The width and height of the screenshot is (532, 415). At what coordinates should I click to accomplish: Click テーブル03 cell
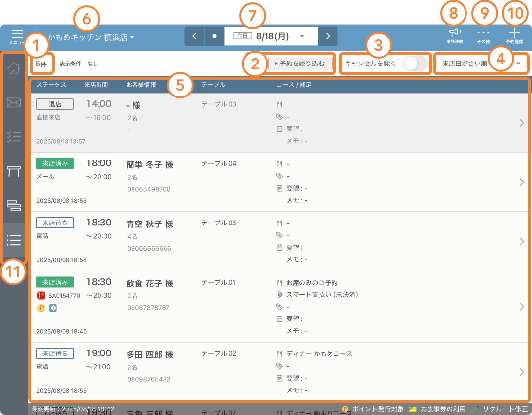click(219, 104)
